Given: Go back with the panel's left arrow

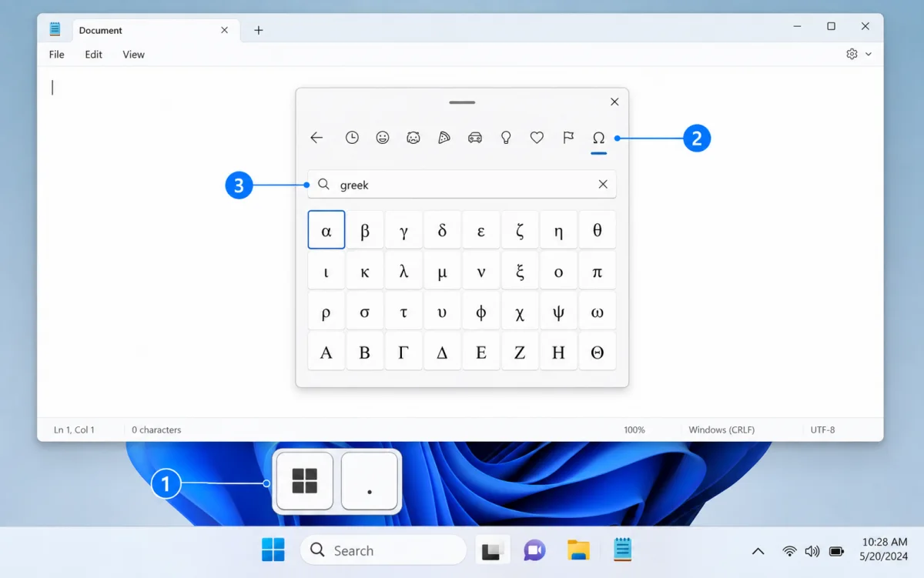Looking at the screenshot, I should click(316, 138).
